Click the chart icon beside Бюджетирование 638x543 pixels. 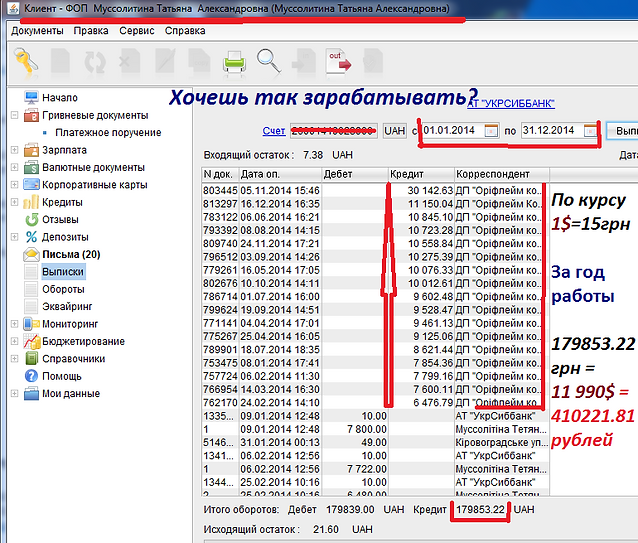pos(32,341)
